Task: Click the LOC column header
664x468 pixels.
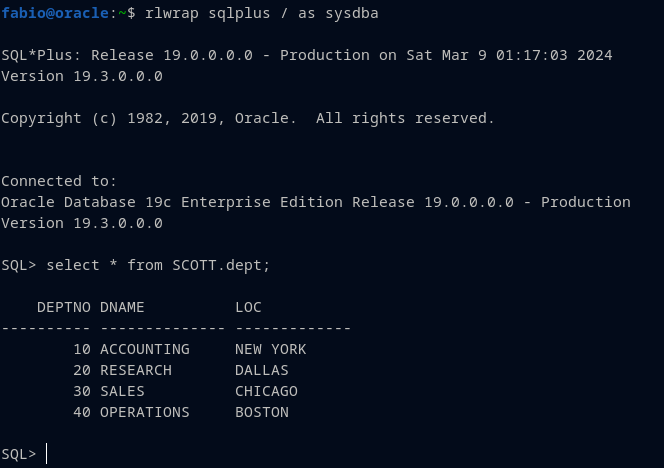Action: click(248, 307)
